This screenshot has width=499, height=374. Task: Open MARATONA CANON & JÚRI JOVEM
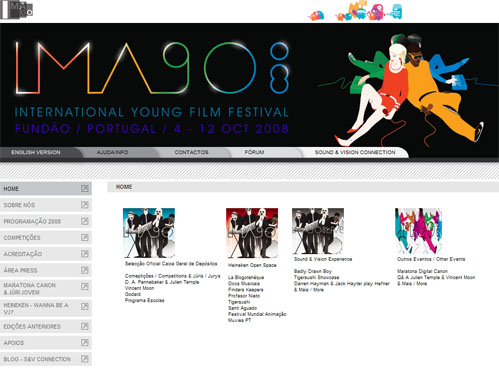[x=46, y=288]
